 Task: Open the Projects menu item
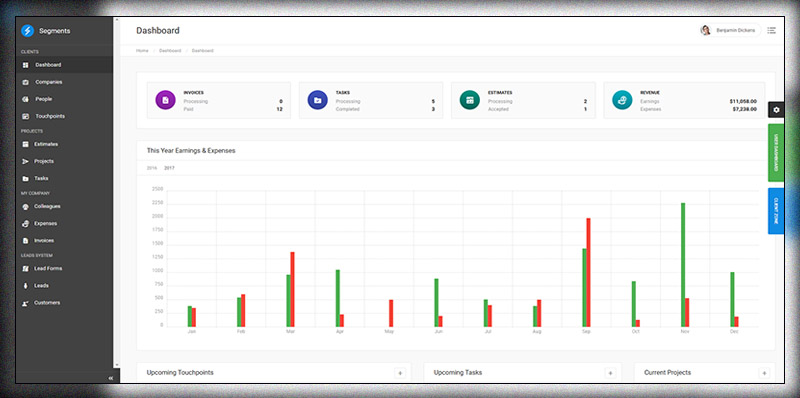point(64,162)
